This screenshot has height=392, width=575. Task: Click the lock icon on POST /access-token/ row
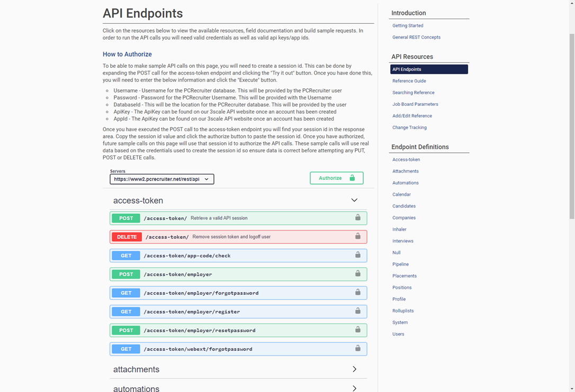[358, 218]
